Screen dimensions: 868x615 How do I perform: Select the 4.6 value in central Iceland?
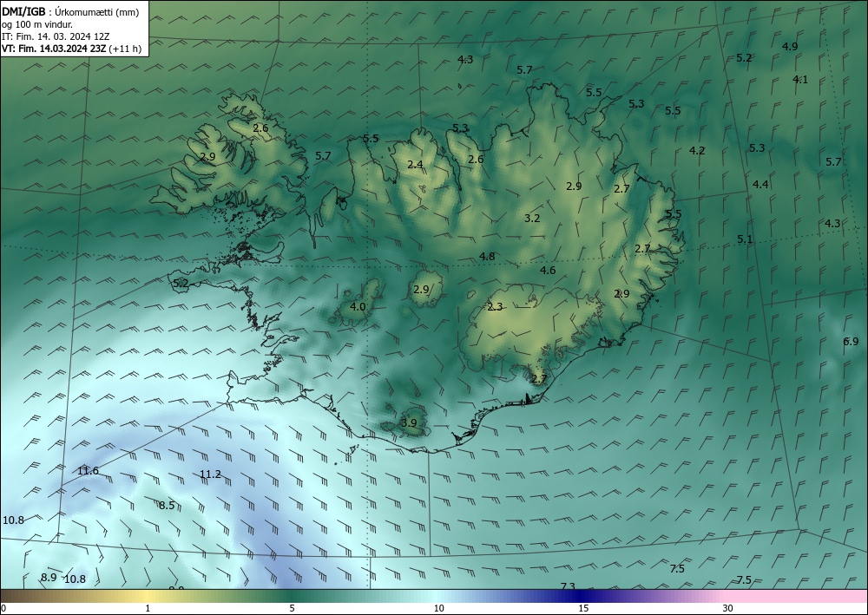click(x=548, y=271)
